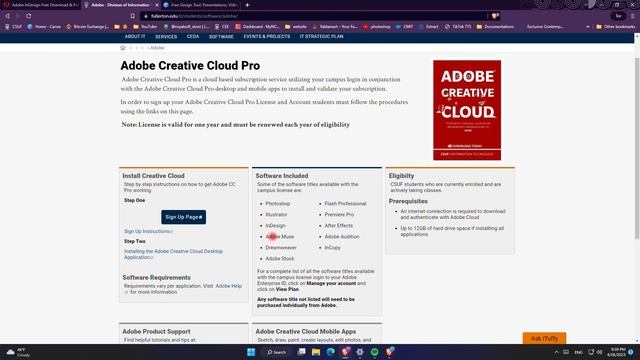Close the Adobe Division of Information tab
640x360 pixels.
coord(157,5)
